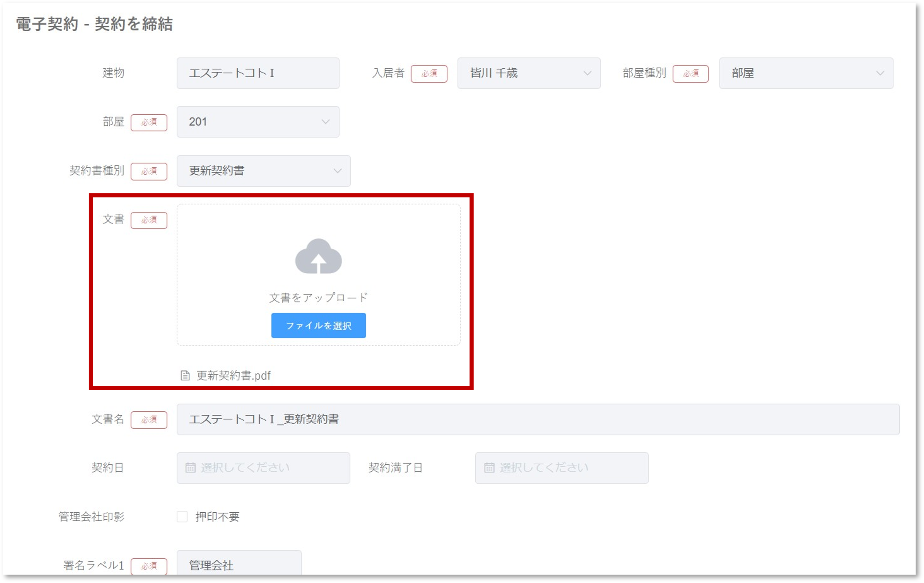Check the 押印不要 checkbox
This screenshot has width=924, height=583.
pyautogui.click(x=182, y=517)
